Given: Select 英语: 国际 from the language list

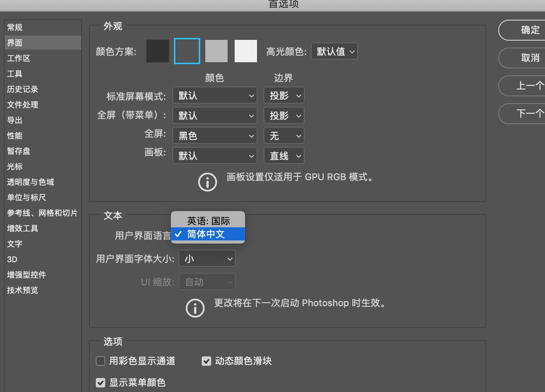Looking at the screenshot, I should (x=208, y=220).
